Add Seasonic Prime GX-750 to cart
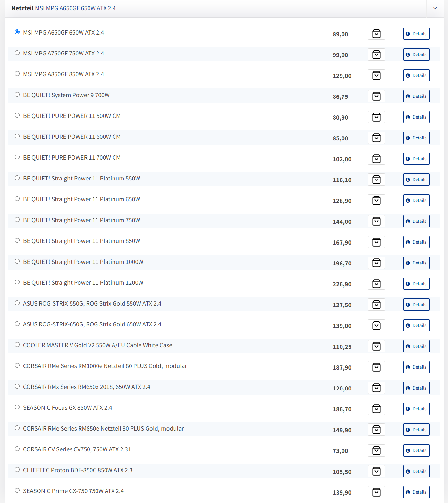The width and height of the screenshot is (448, 503). click(x=376, y=492)
